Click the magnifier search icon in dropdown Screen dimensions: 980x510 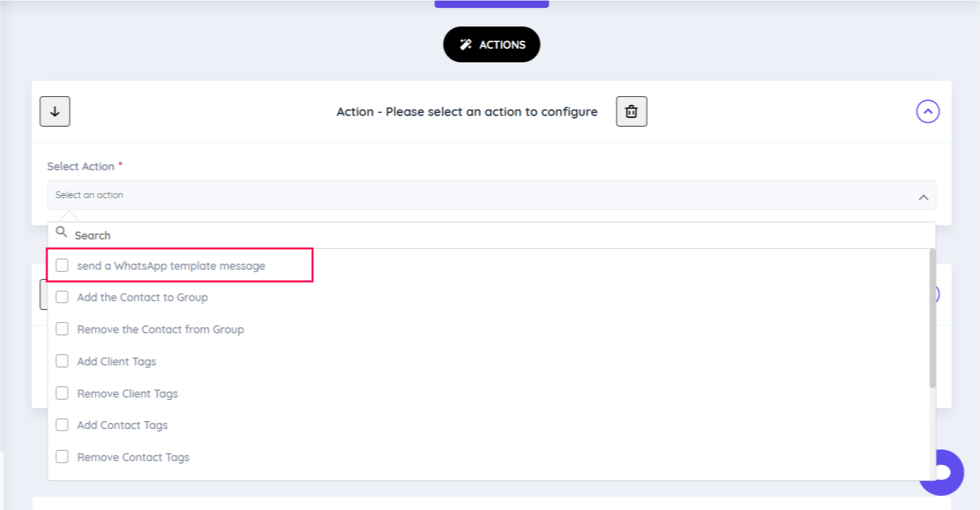pos(61,232)
